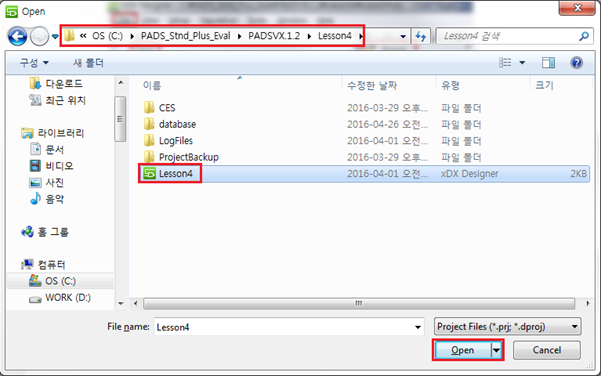Click the greyed Forward navigation arrow
This screenshot has height=376, width=601.
39,36
